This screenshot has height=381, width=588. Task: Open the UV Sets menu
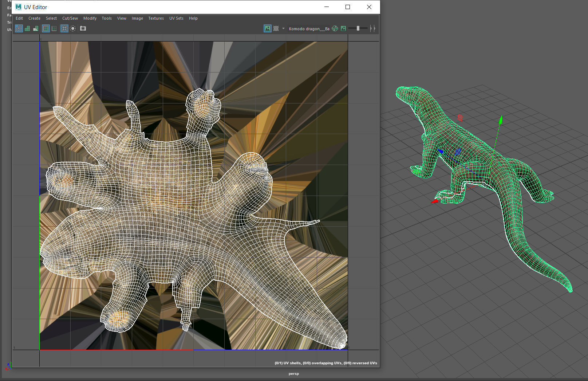176,18
